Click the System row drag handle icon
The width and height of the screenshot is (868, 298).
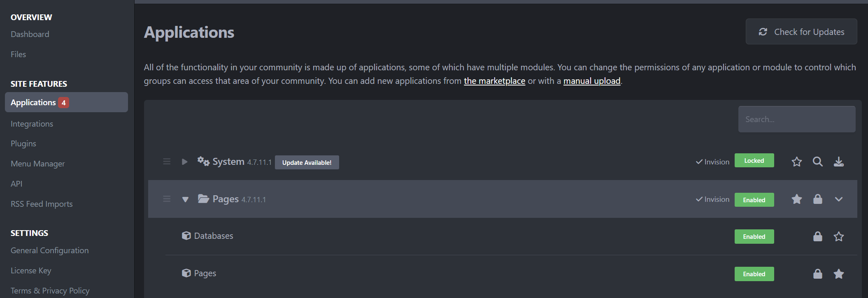coord(167,162)
